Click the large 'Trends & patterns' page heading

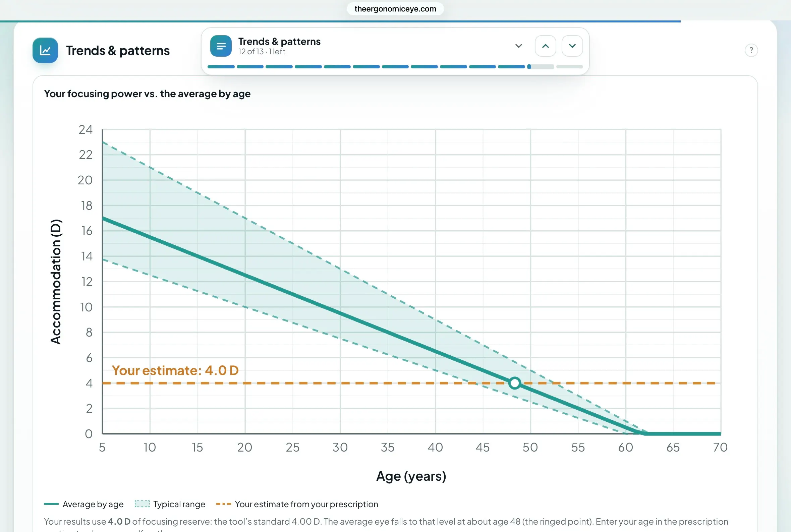click(x=118, y=50)
